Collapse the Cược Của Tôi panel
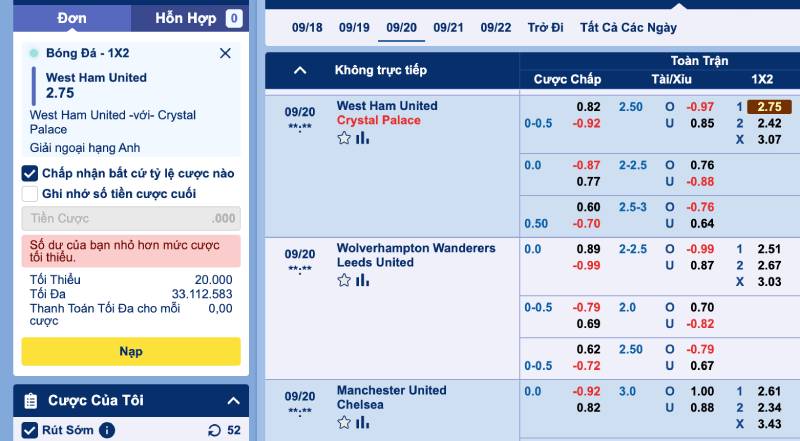Screen dimensions: 800x441 (x=233, y=401)
